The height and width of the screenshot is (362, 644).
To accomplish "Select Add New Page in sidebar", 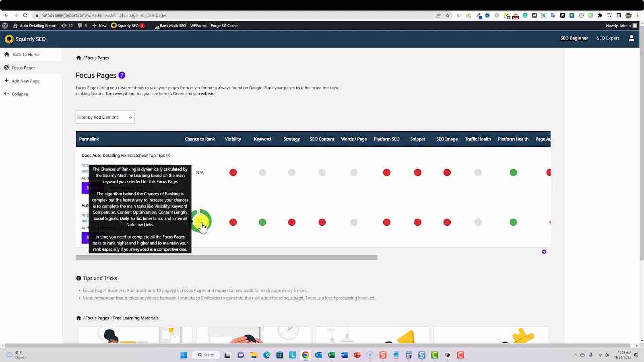I will [x=25, y=81].
